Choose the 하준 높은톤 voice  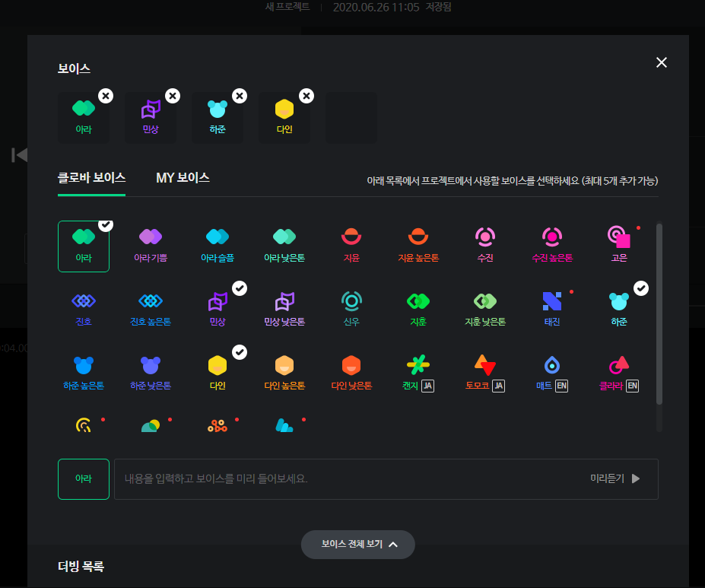pyautogui.click(x=84, y=373)
